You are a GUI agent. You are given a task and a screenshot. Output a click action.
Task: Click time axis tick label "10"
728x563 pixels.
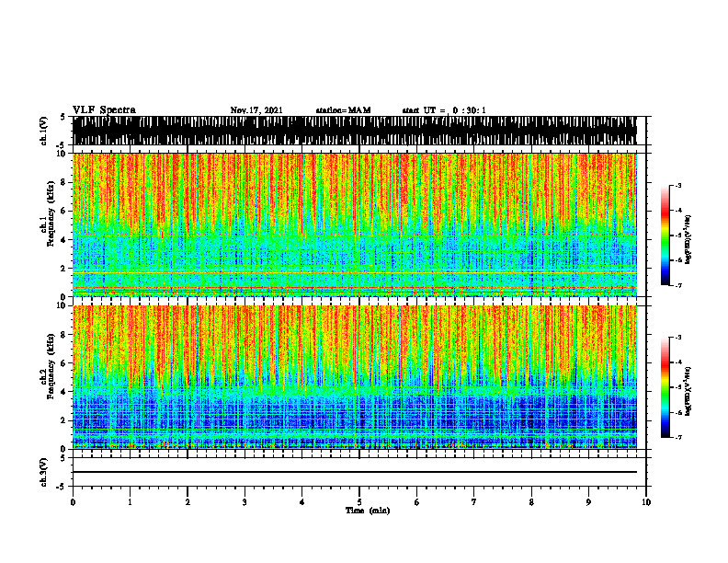pos(646,502)
